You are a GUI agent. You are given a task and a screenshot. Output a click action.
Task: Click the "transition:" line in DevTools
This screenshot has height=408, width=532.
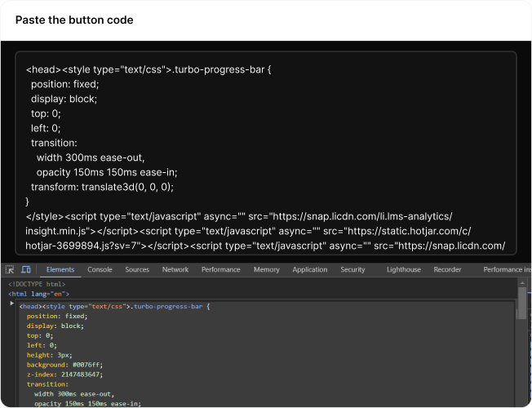pos(47,384)
